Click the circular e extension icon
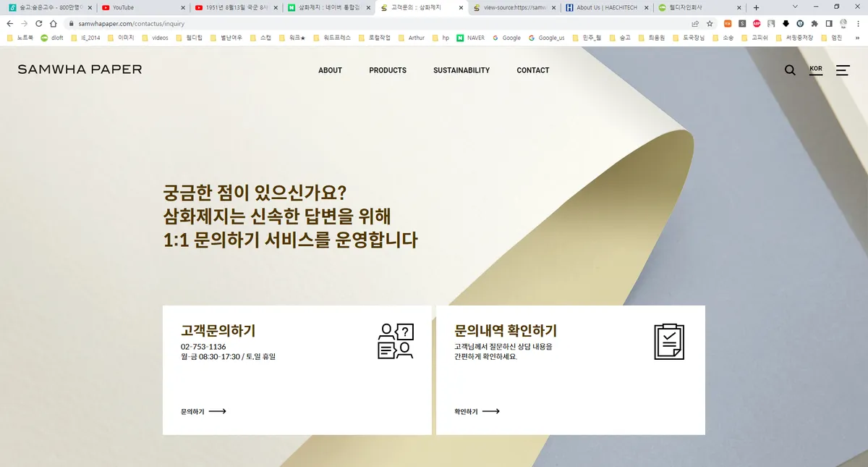 pyautogui.click(x=800, y=23)
